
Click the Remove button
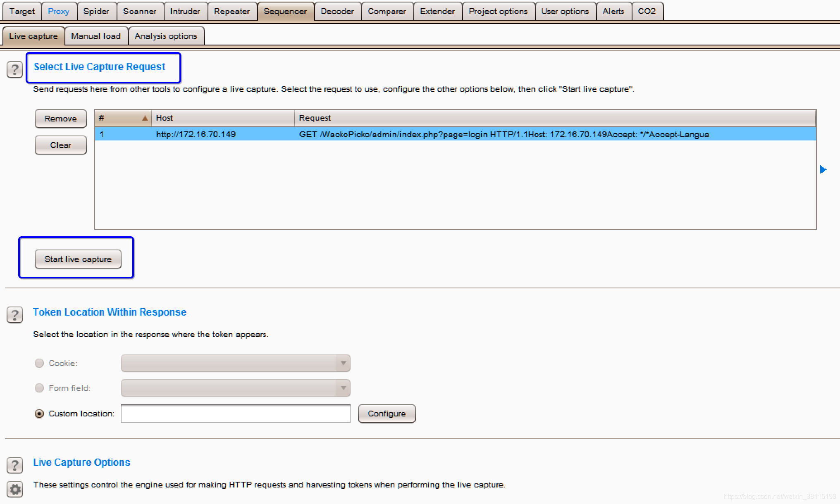tap(61, 119)
